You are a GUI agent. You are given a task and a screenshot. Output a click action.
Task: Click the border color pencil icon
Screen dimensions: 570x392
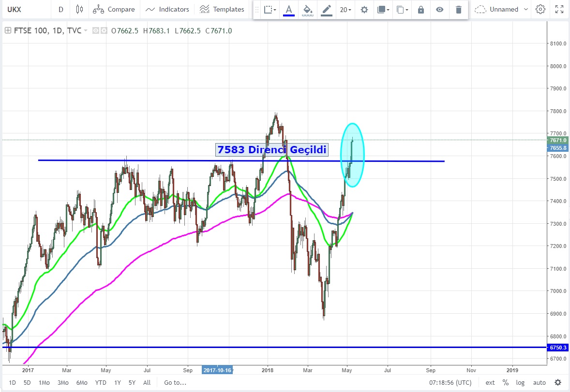tap(327, 9)
